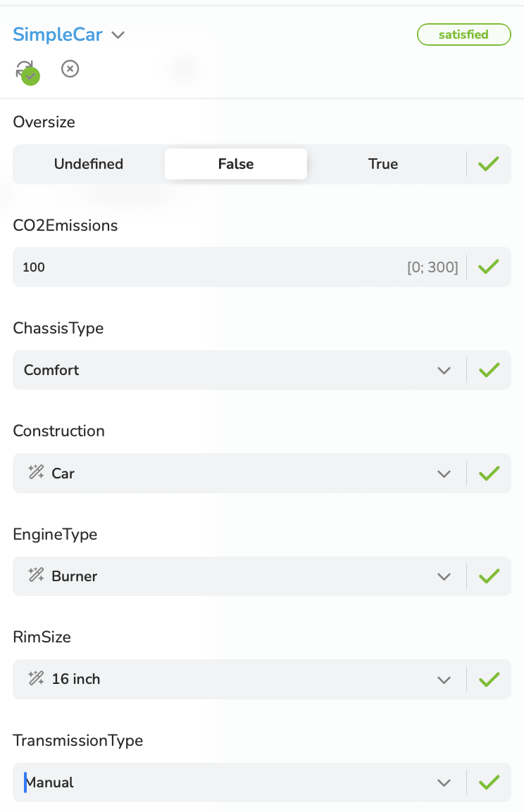Click the auto-resolve refresh icon with green check
Viewport: 524px width, 812px height.
point(27,72)
